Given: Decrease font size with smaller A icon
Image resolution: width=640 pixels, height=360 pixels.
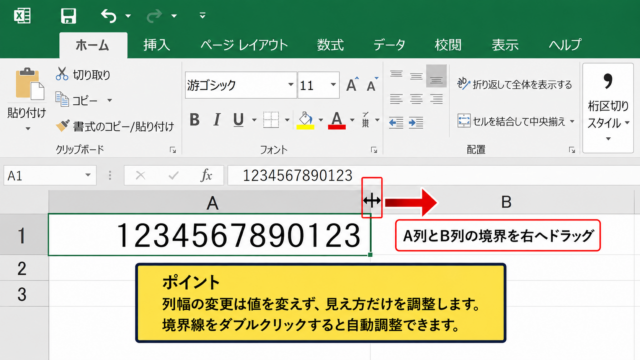Looking at the screenshot, I should point(372,84).
